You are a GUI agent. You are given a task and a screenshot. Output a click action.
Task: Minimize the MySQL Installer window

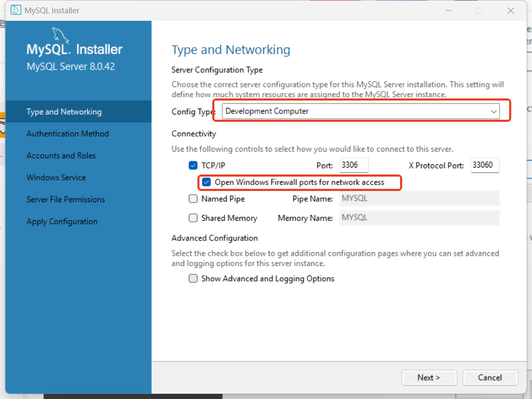(448, 11)
